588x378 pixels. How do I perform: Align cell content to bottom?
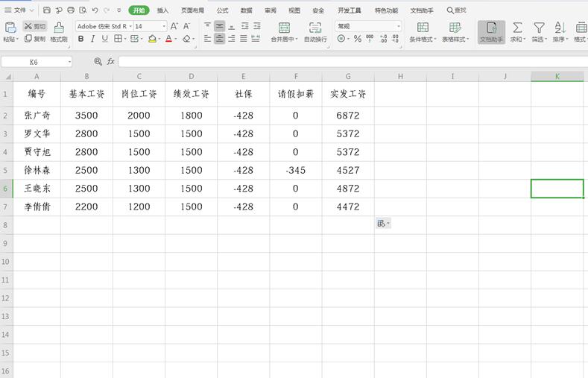click(x=232, y=26)
